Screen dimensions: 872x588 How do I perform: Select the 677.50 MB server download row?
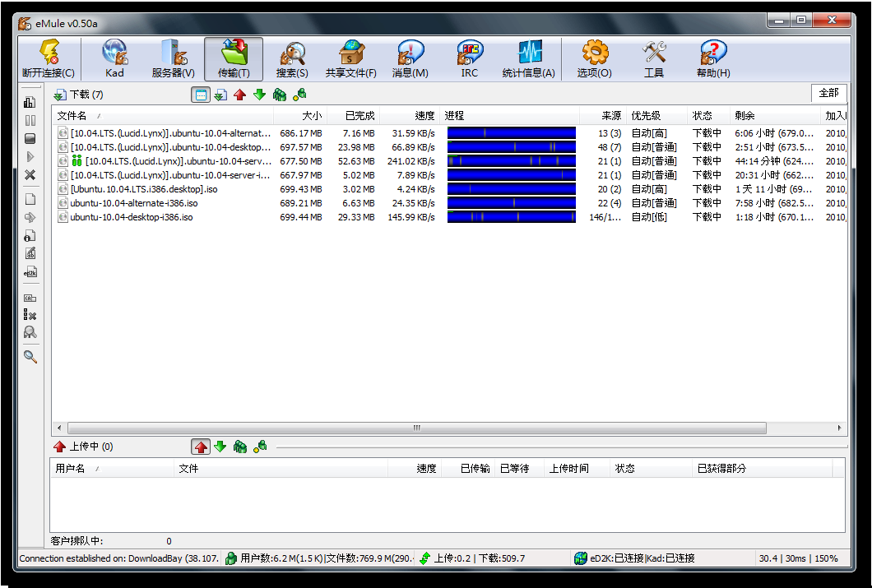[449, 161]
